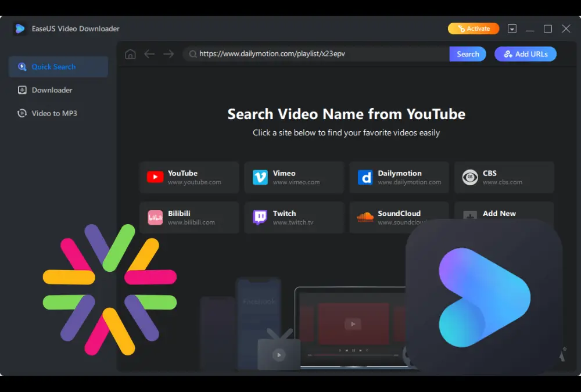This screenshot has width=581, height=392.
Task: Click the YouTube logo icon
Action: point(155,177)
